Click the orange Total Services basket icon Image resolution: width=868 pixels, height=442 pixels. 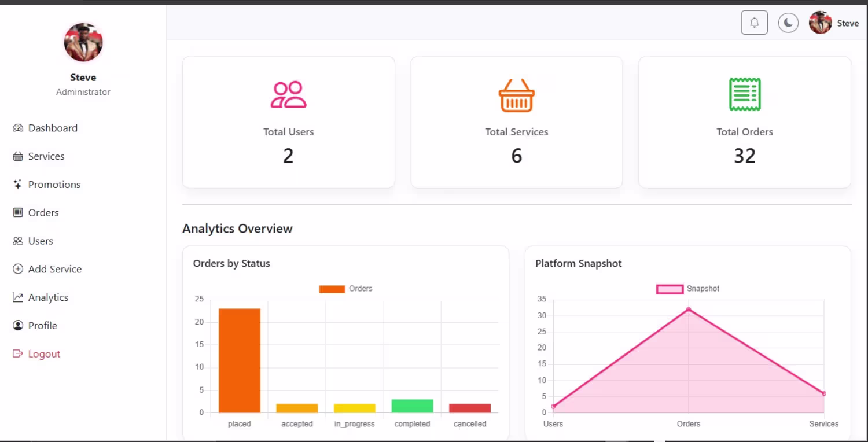516,95
